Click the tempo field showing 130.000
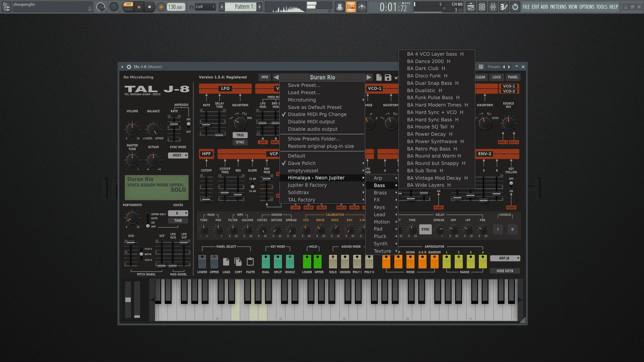 (176, 7)
